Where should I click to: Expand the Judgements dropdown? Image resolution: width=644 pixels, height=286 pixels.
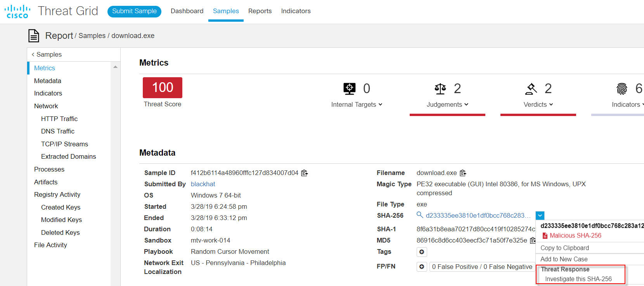click(447, 105)
